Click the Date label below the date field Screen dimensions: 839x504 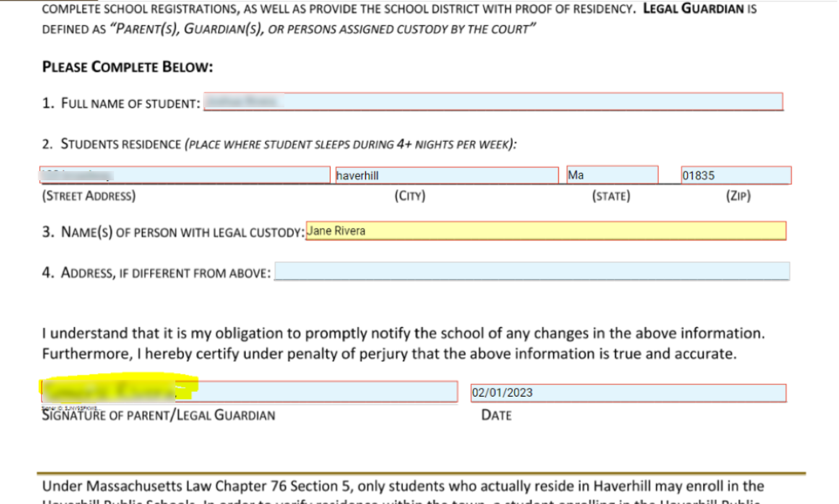[x=496, y=415]
